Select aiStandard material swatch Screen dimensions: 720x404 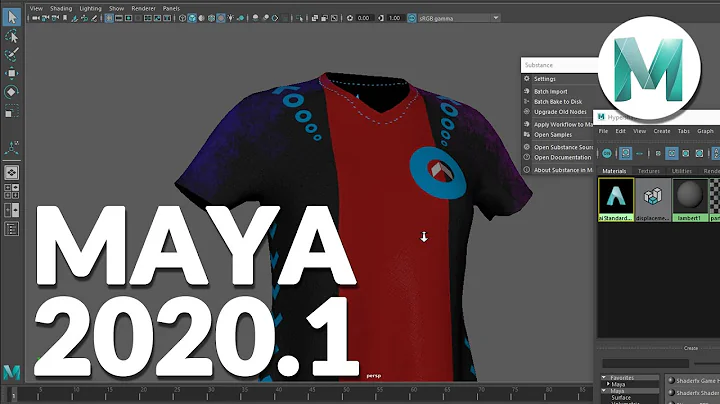click(x=616, y=200)
